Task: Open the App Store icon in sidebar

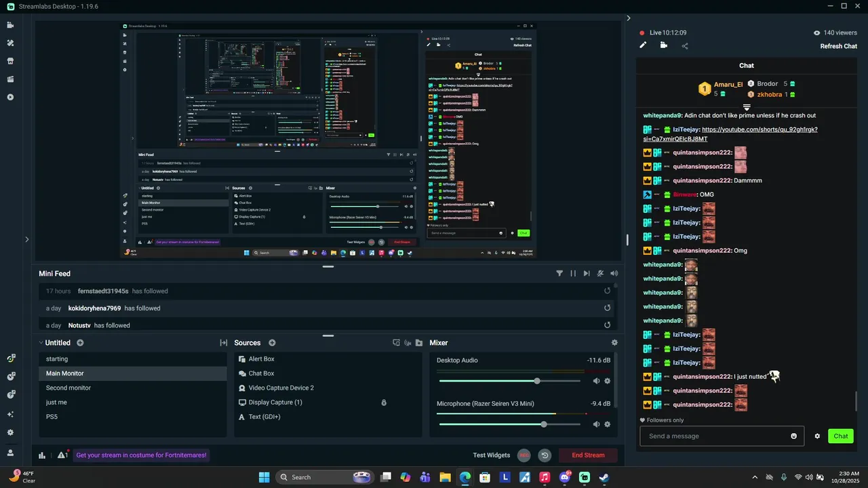Action: [10, 61]
